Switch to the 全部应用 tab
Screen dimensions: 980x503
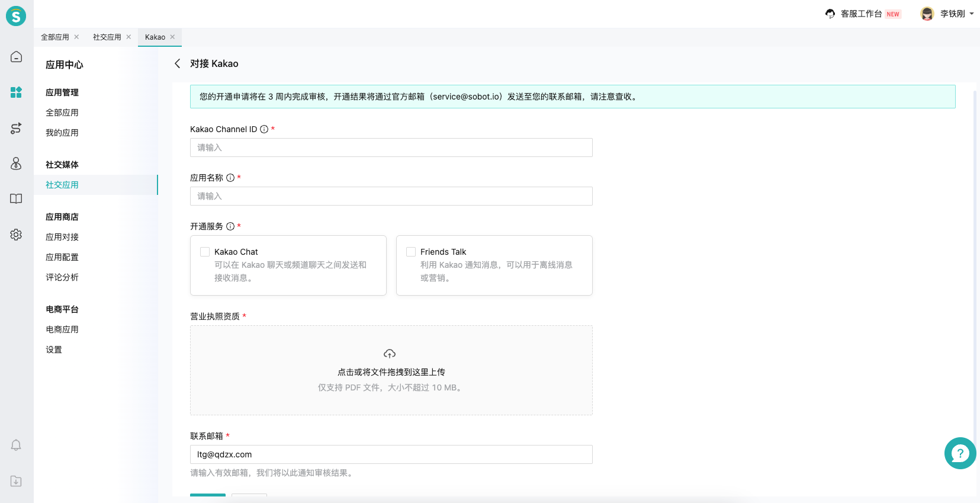pos(55,37)
